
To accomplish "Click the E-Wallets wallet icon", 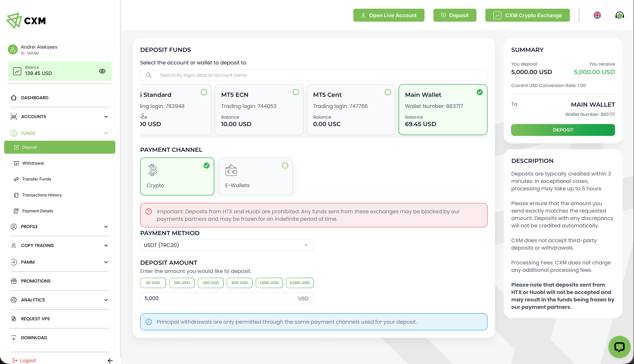I will 231,170.
